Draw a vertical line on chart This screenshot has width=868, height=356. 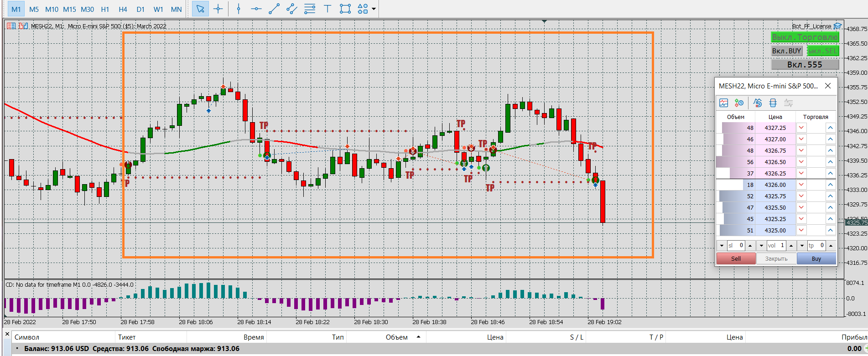coord(239,9)
